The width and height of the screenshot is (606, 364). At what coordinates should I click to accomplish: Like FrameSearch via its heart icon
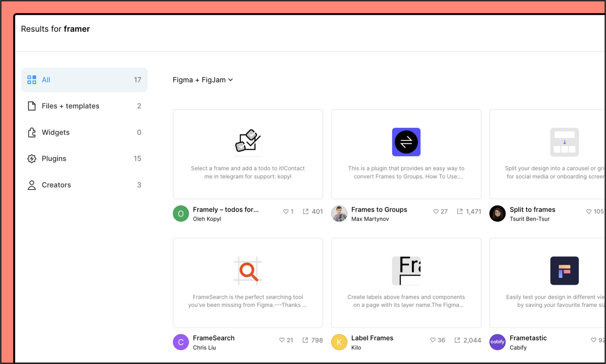point(282,340)
